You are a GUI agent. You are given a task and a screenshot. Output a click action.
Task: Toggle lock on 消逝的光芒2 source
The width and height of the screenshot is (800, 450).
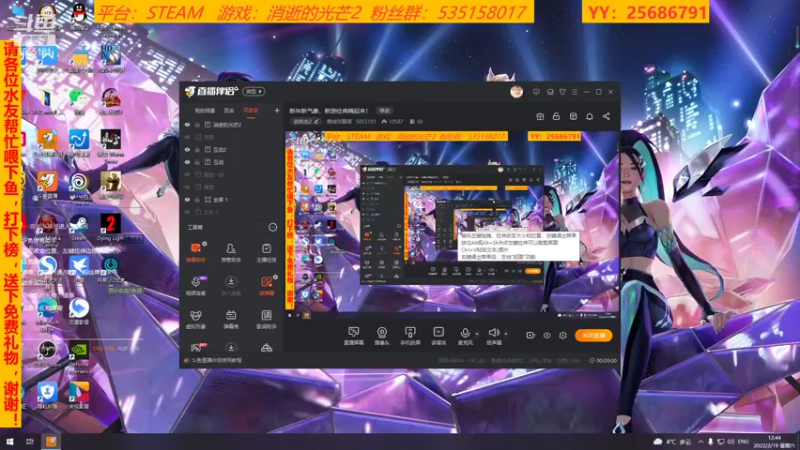[x=197, y=124]
